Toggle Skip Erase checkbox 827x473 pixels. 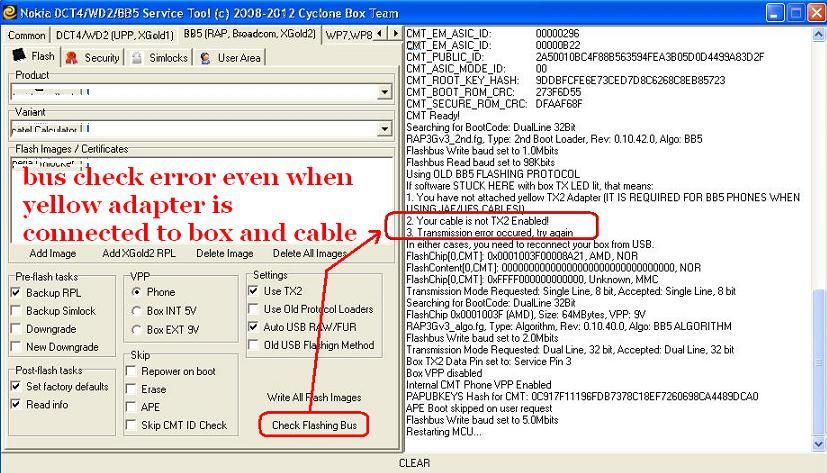coord(131,389)
